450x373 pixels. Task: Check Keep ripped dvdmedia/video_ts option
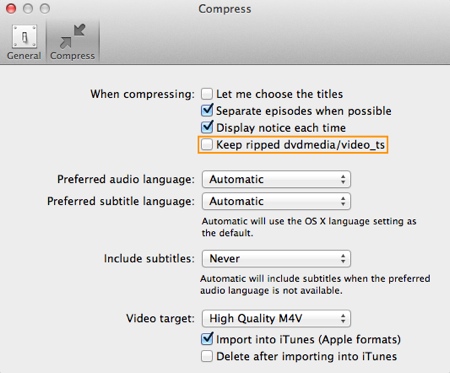(207, 145)
